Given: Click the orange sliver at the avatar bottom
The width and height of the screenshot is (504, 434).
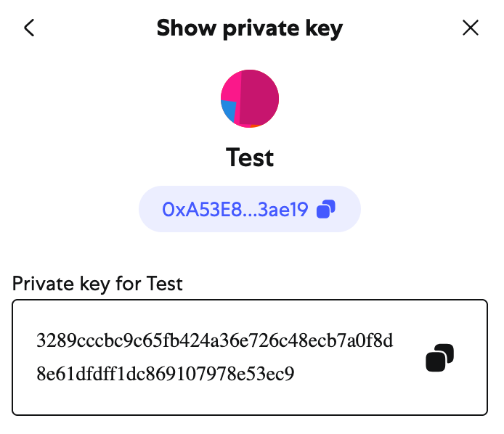Looking at the screenshot, I should click(256, 126).
